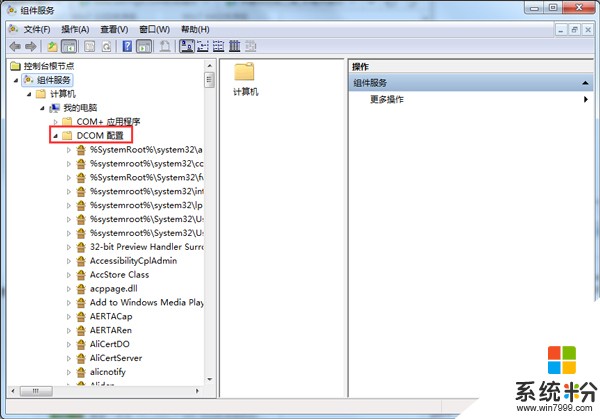Open the 计算机 folder icon in center pane
The height and width of the screenshot is (419, 600).
point(245,72)
